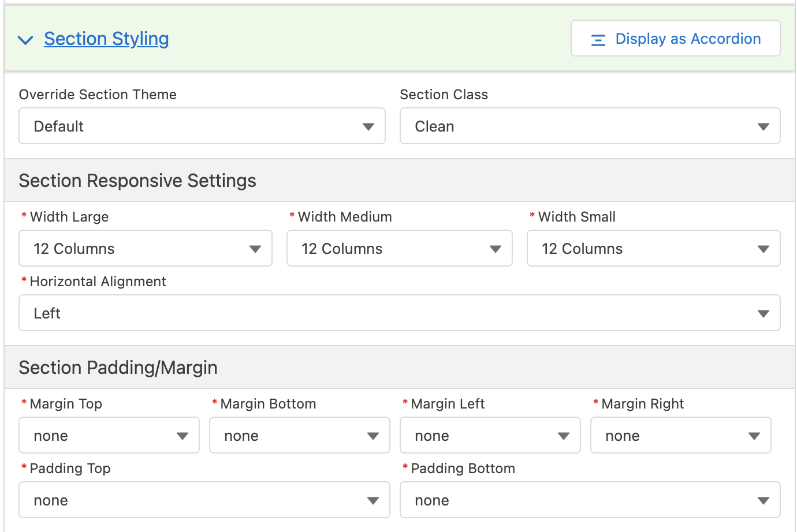Open the Section Styling link
The height and width of the screenshot is (532, 797).
coord(106,39)
